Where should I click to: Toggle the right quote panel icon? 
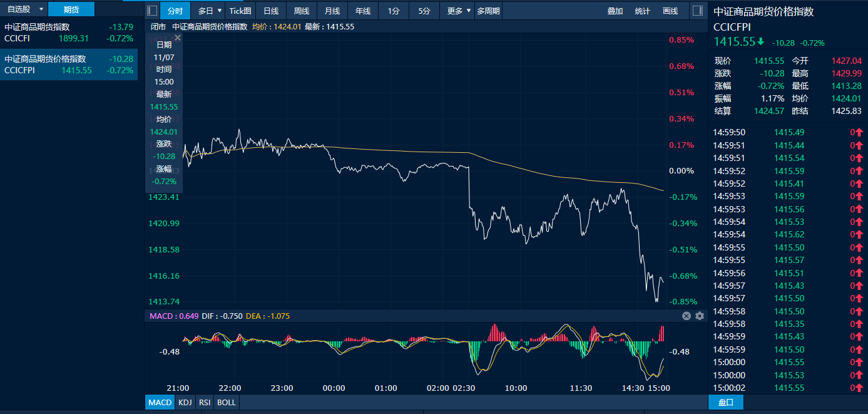click(x=697, y=11)
